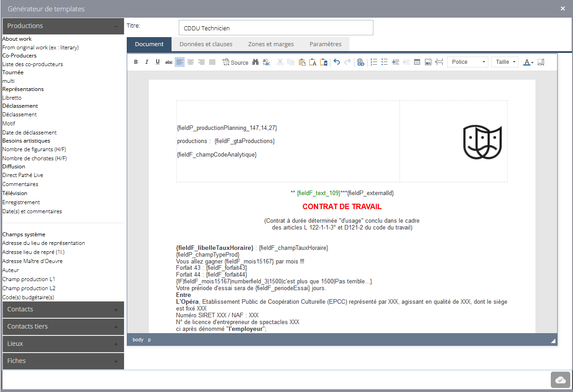Image resolution: width=573 pixels, height=392 pixels.
Task: Click the cloud save icon
Action: (560, 380)
